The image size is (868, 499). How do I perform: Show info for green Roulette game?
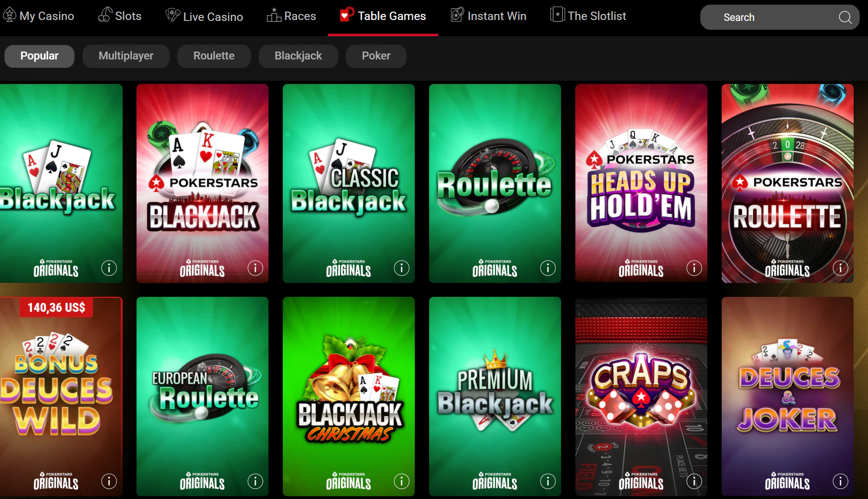[548, 268]
